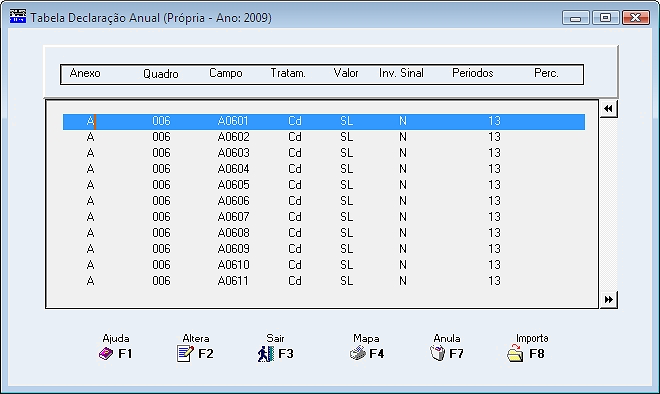Click the Sair exit icon F3
Viewport: 660px width, 394px height.
(266, 354)
